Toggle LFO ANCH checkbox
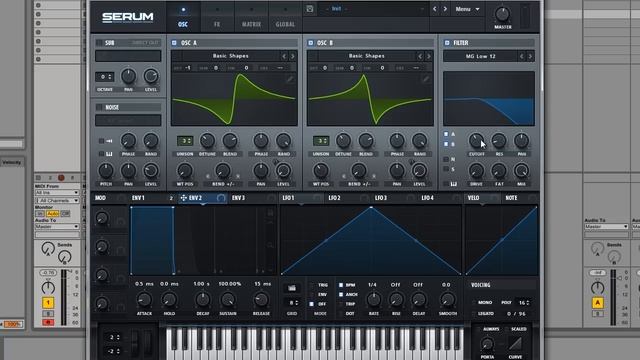 point(341,294)
